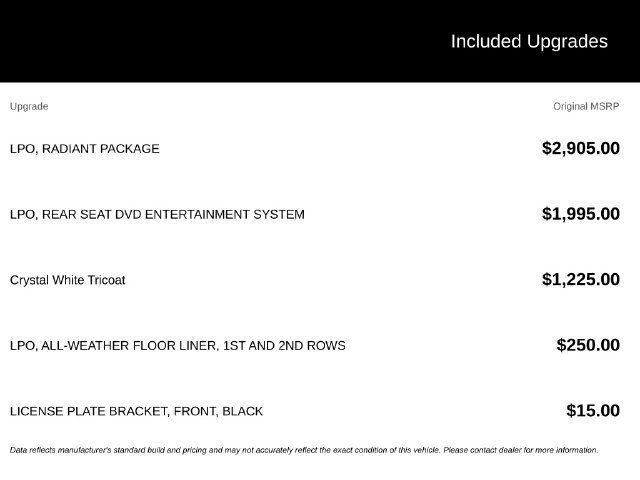Select LPO, REAR SEAT DVD ENTERTAINMENT SYSTEM
The height and width of the screenshot is (480, 640).
tap(157, 214)
